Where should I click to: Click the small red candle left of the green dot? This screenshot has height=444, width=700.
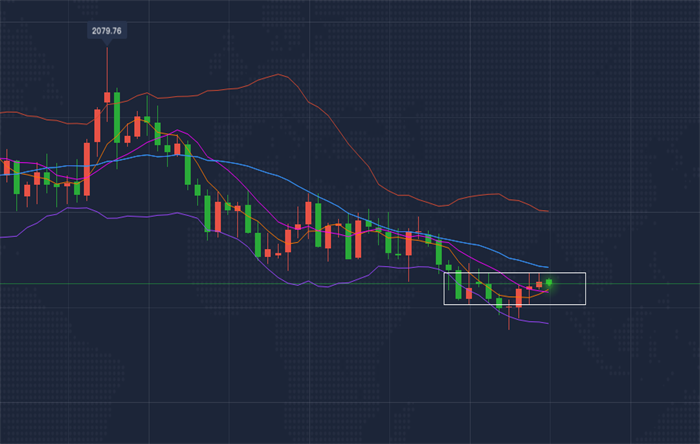tap(539, 285)
